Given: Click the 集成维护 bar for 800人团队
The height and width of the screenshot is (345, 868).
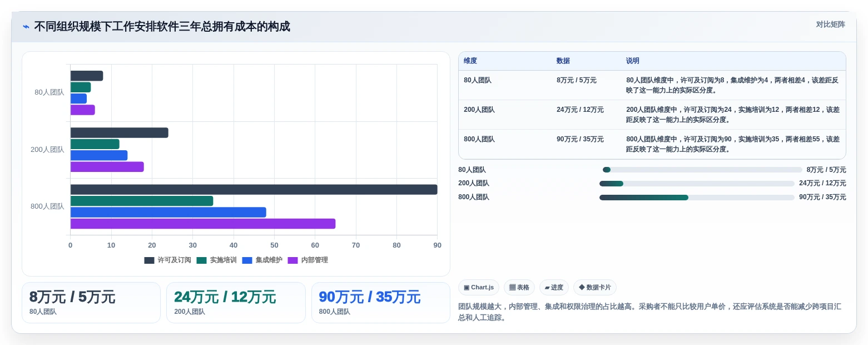Looking at the screenshot, I should tap(168, 213).
